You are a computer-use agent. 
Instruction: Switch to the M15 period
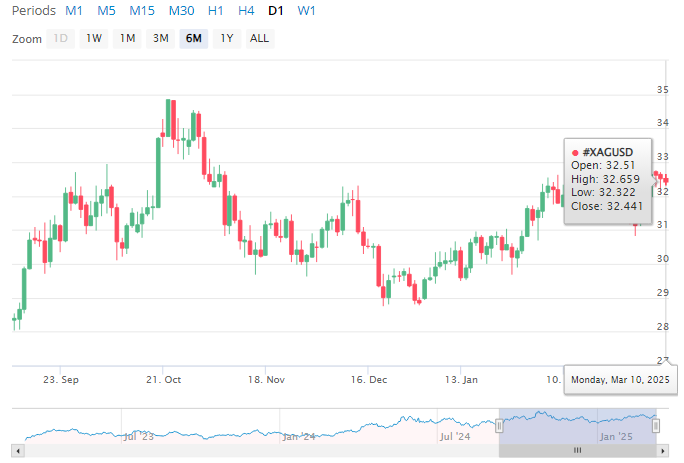tap(142, 10)
